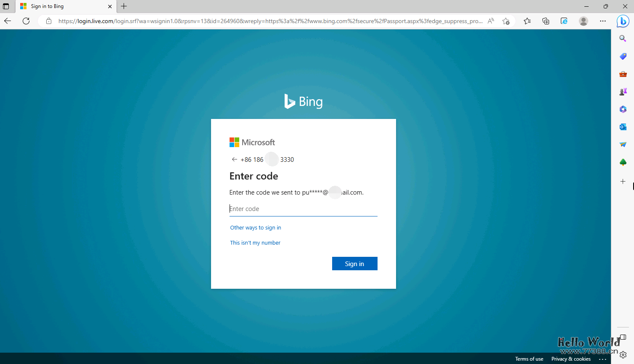This screenshot has height=364, width=634.
Task: Click the blue Sign in button
Action: tap(354, 264)
